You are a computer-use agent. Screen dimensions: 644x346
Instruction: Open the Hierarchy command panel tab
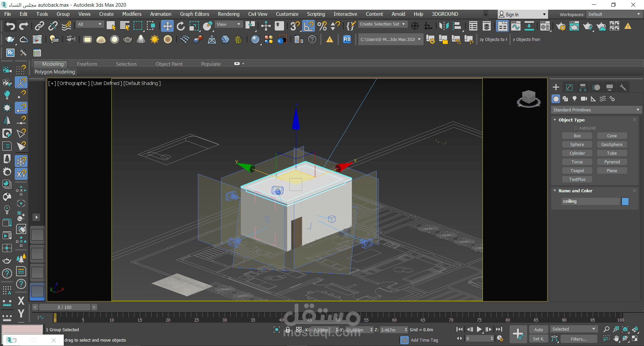583,87
